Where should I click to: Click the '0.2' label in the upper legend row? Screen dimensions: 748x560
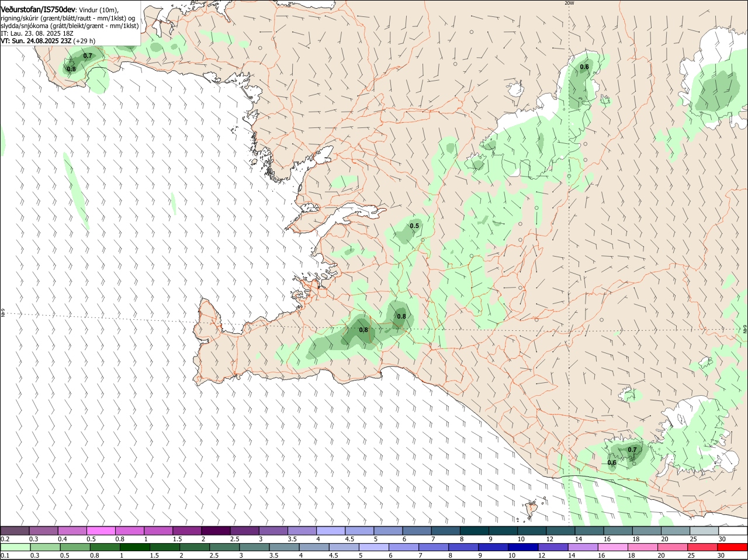pyautogui.click(x=5, y=538)
